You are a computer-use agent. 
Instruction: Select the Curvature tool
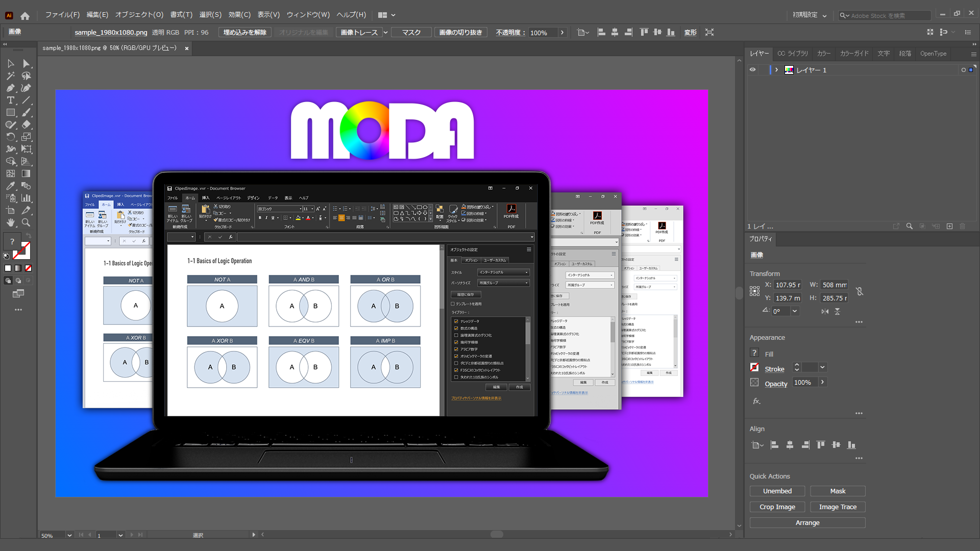click(x=27, y=88)
